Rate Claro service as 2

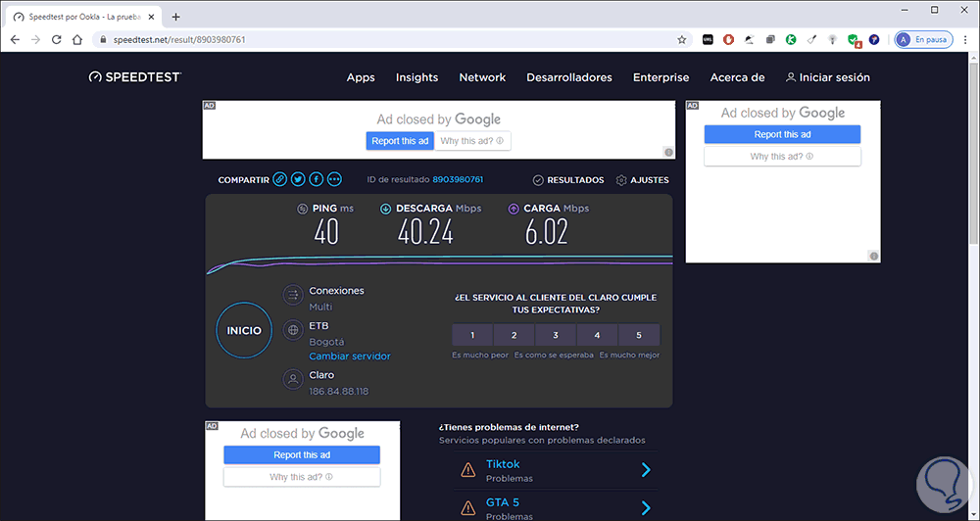tap(514, 335)
